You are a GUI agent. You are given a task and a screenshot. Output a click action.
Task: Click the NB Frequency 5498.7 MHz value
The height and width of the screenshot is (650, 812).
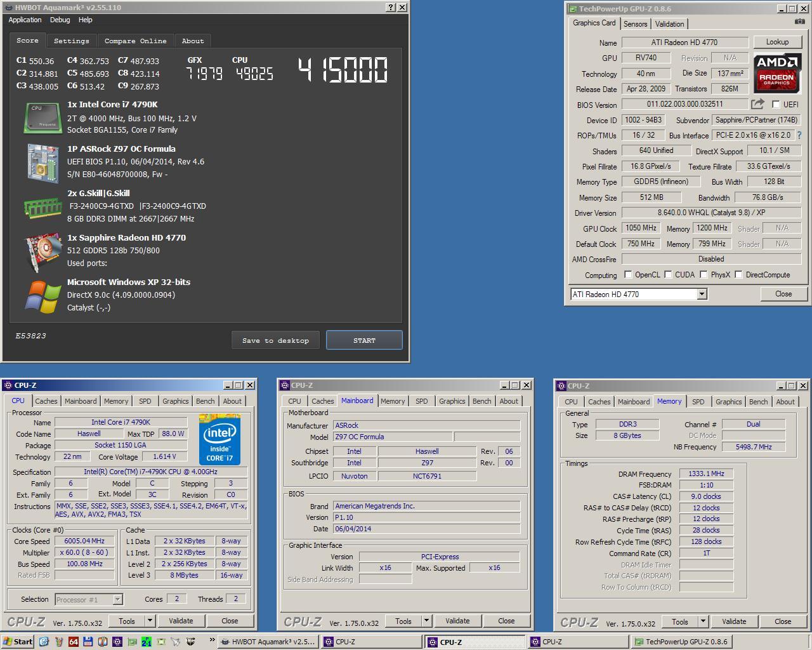(754, 447)
